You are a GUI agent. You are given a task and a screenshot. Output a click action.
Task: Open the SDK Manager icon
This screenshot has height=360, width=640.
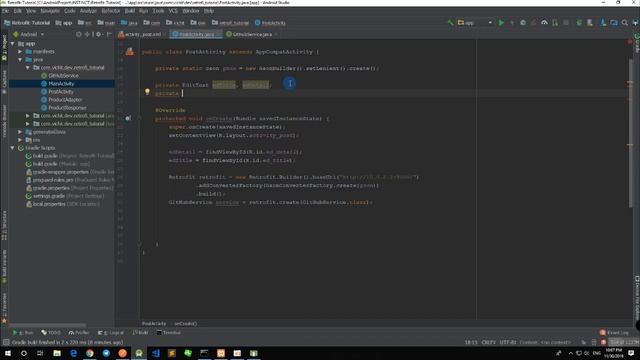603,23
